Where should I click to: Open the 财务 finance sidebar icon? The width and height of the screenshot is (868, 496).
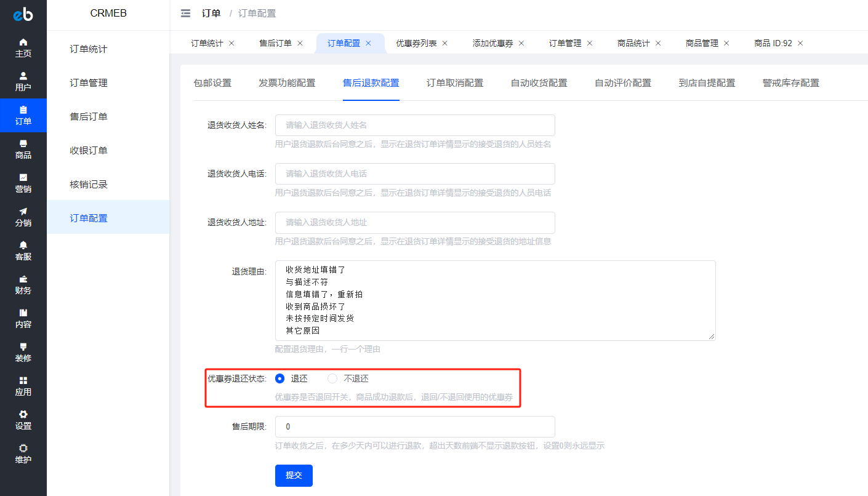23,285
